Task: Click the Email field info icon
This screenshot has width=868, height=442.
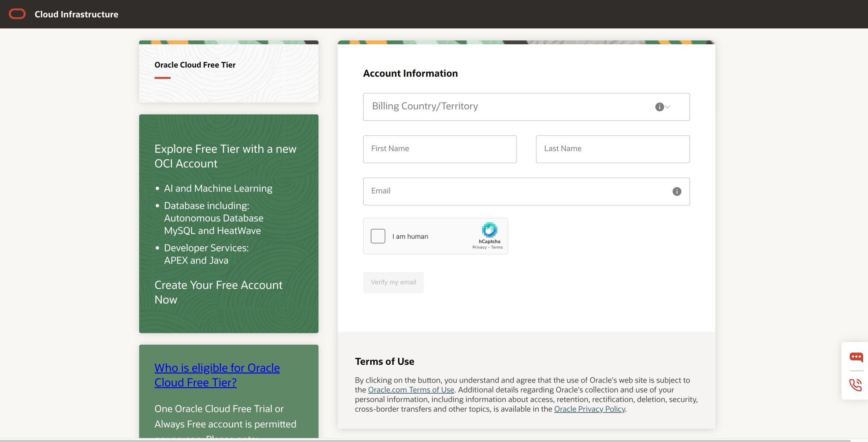Action: click(677, 191)
